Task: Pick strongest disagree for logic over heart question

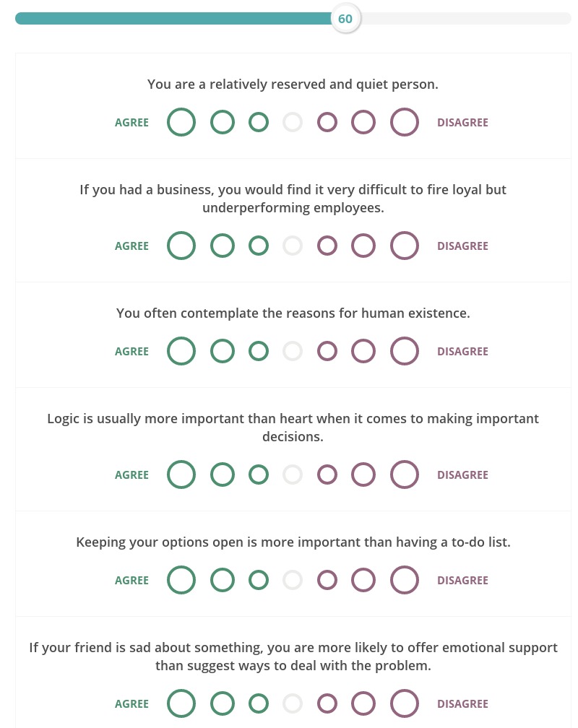Action: (404, 474)
